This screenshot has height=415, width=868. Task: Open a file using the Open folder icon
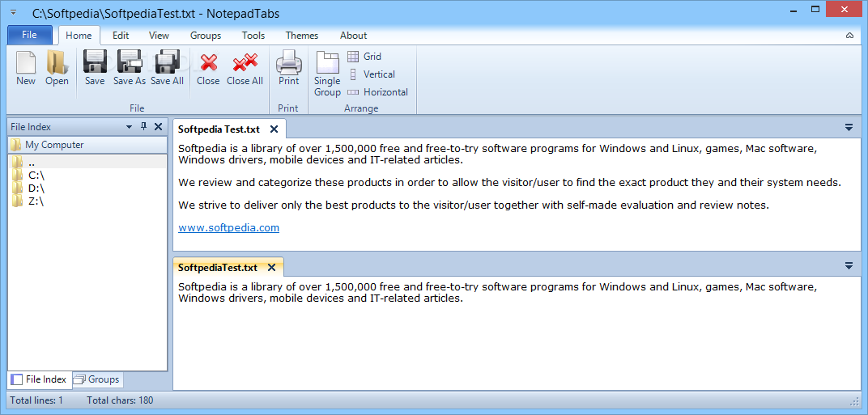coord(57,68)
